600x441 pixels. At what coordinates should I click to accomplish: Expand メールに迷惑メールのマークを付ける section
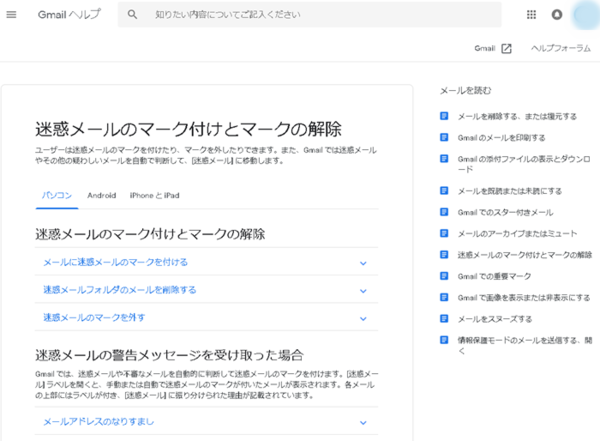(363, 263)
